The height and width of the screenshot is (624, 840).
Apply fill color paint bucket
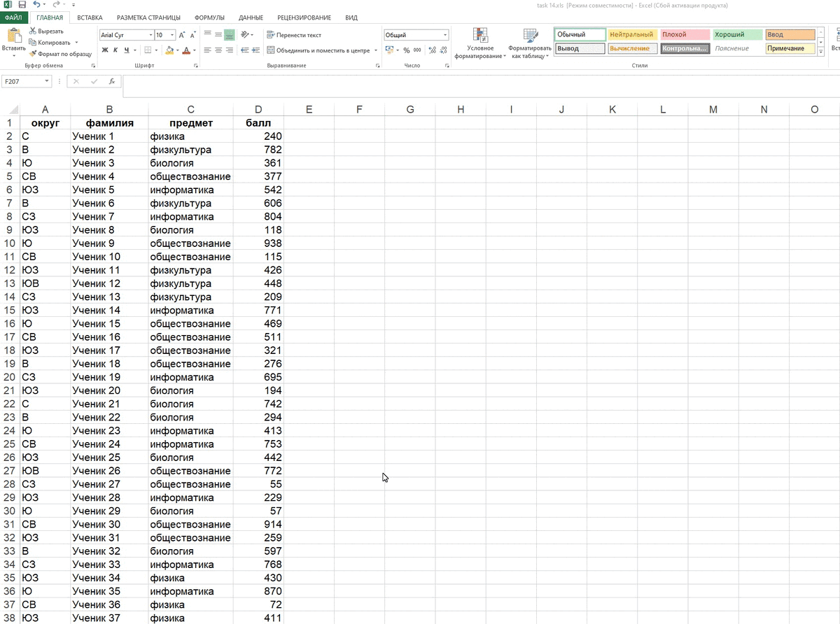click(x=169, y=50)
